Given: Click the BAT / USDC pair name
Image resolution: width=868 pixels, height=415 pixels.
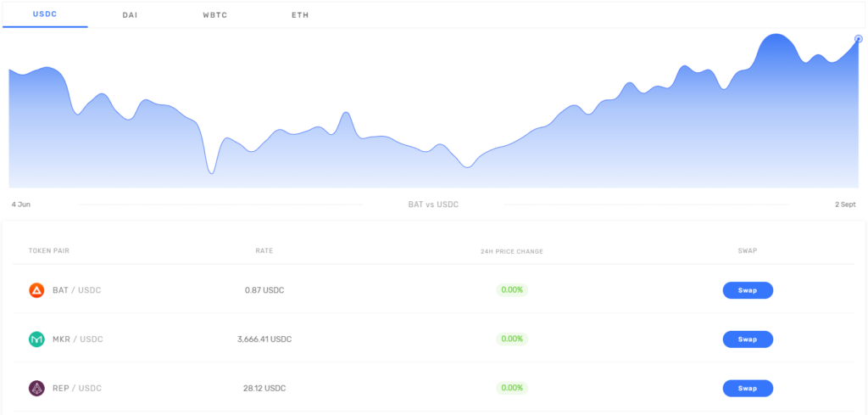Looking at the screenshot, I should coord(76,290).
